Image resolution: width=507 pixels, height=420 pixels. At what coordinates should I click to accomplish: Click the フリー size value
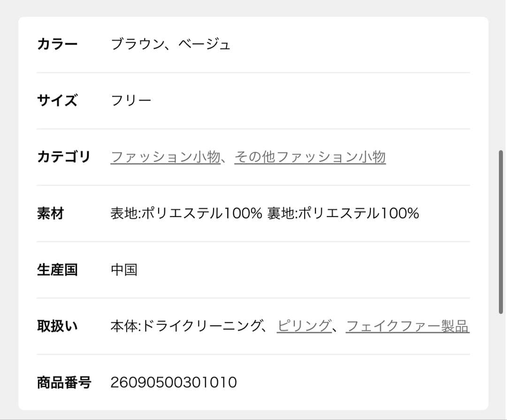coord(131,101)
